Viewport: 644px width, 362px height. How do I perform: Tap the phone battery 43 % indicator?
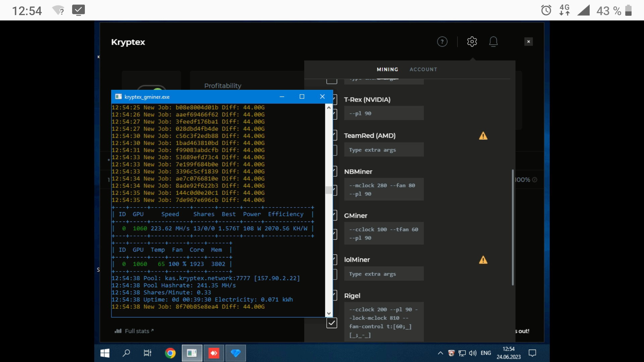tap(614, 11)
